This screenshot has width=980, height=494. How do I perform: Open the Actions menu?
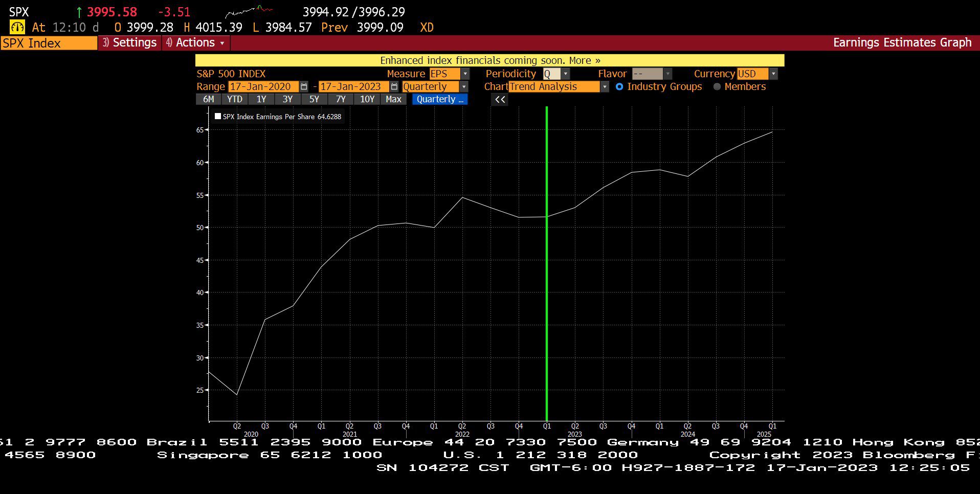196,42
